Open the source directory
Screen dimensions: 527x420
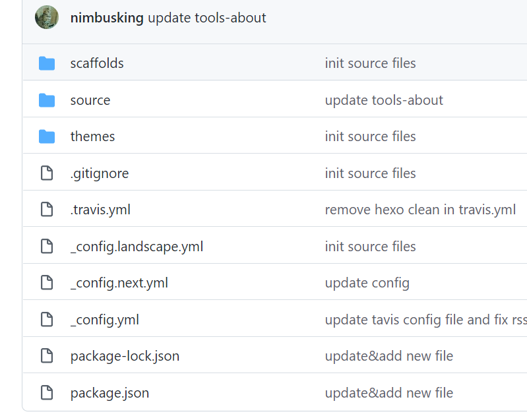(x=90, y=100)
